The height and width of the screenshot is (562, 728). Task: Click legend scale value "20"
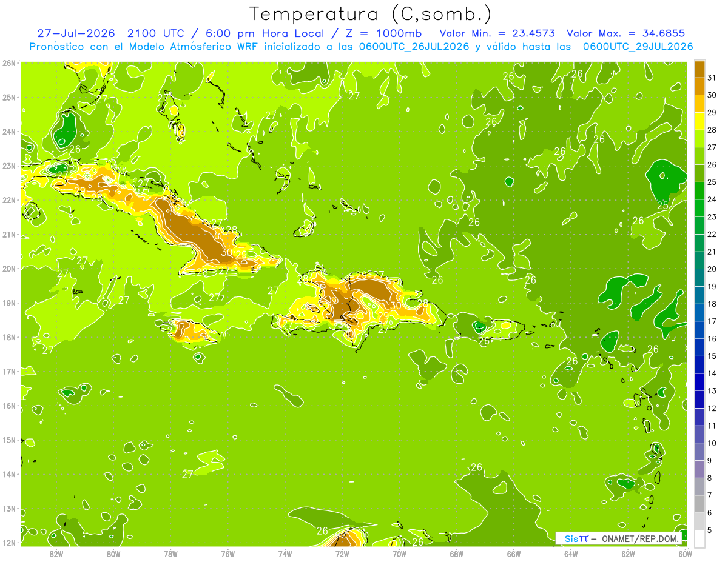[x=712, y=269]
